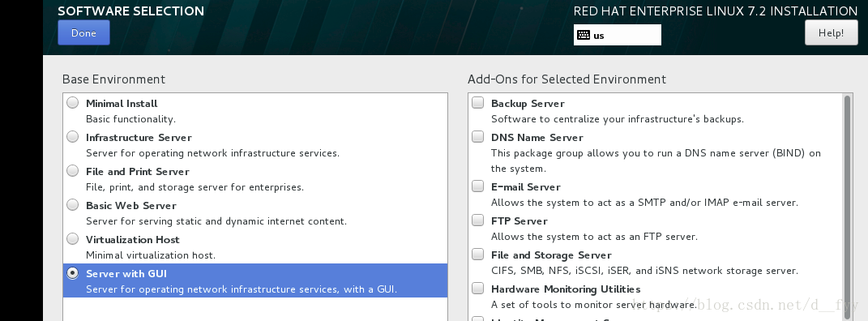Viewport: 868px width, 321px height.
Task: Tick the E-mail Server checkbox
Action: (x=477, y=186)
